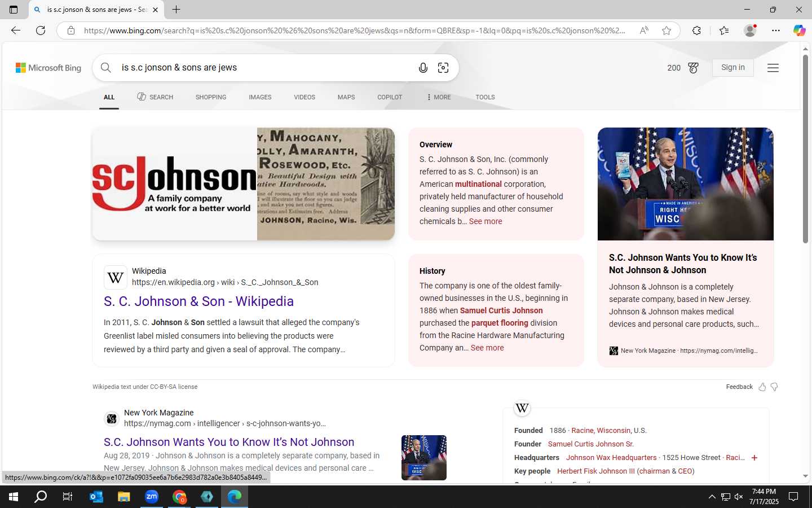Click the New York Magazine source in card
Screen dimensions: 812x508
[x=683, y=351]
